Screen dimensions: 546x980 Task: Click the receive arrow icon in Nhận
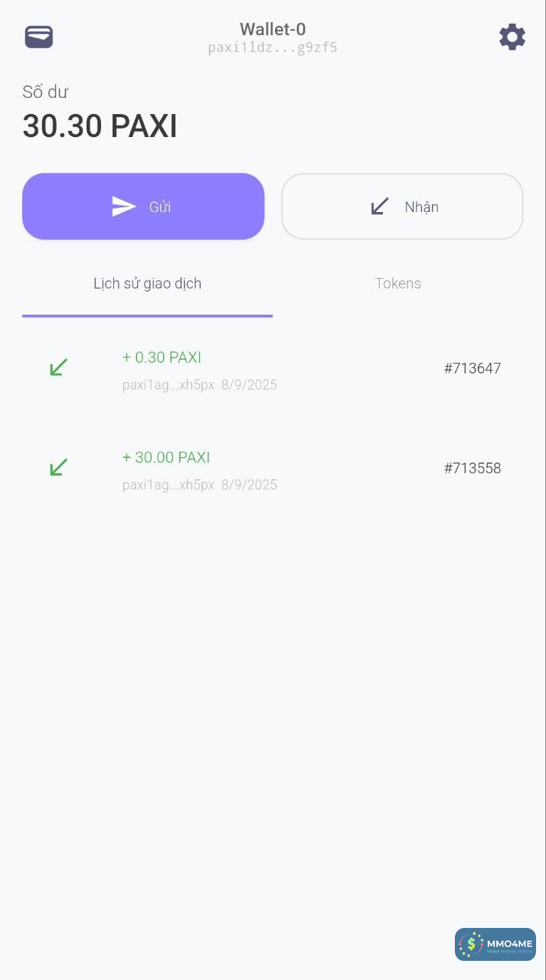click(x=379, y=206)
